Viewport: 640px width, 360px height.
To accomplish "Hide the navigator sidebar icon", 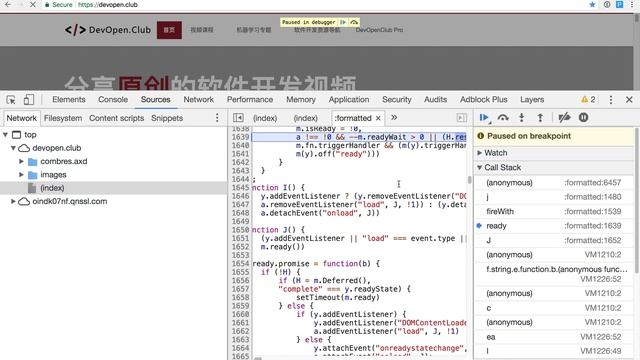I will [x=238, y=118].
